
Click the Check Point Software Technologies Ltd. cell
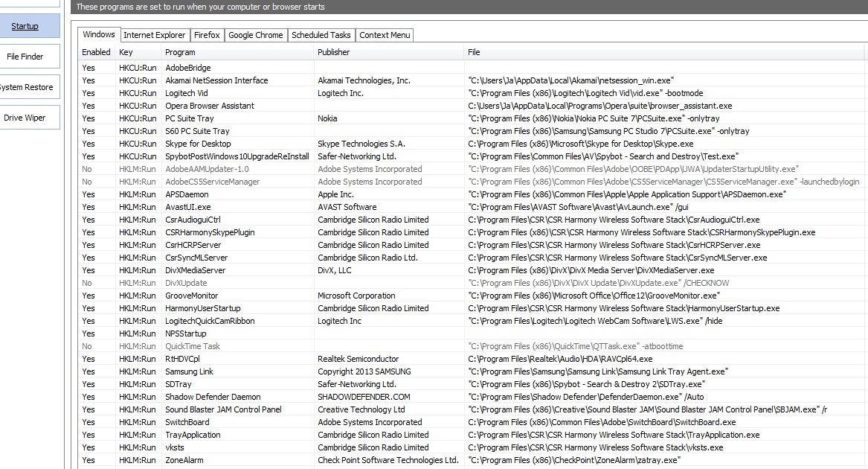click(388, 461)
